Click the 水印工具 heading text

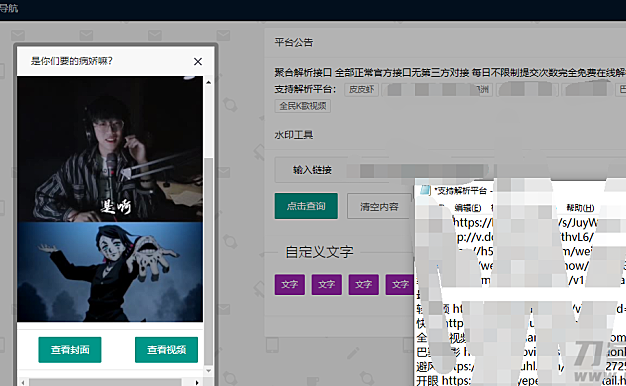(x=294, y=135)
